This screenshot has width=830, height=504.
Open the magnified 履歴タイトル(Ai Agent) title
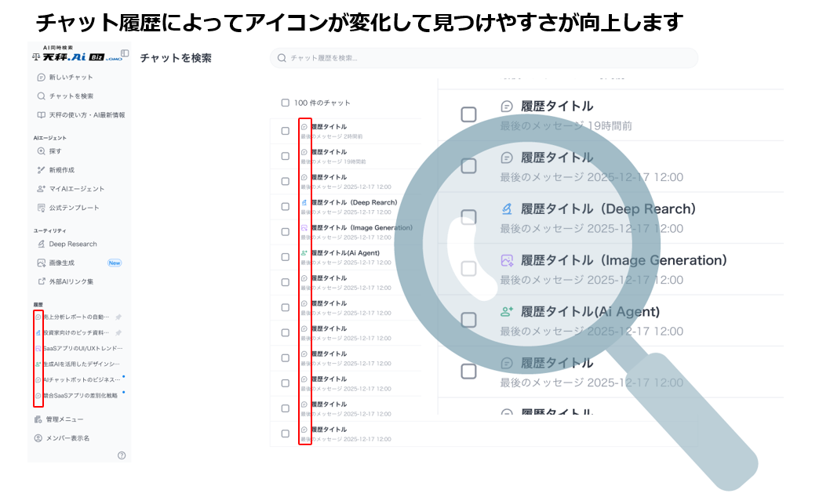click(x=590, y=311)
